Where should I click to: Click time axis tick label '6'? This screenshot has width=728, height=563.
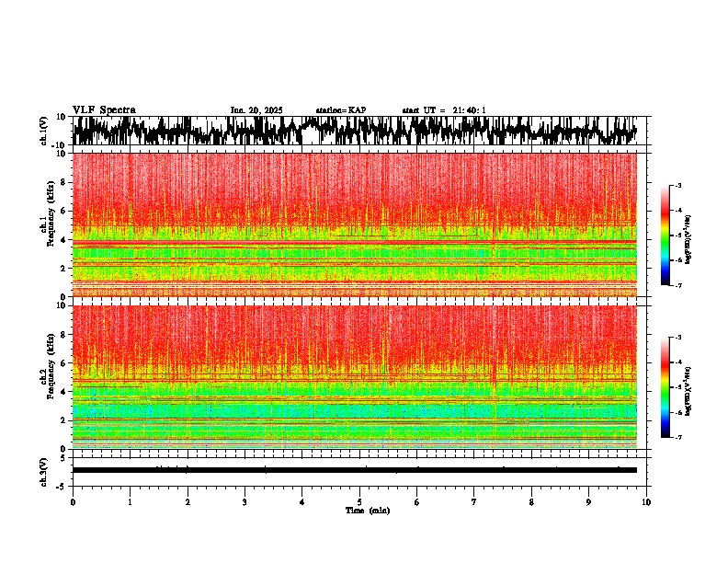(x=417, y=502)
